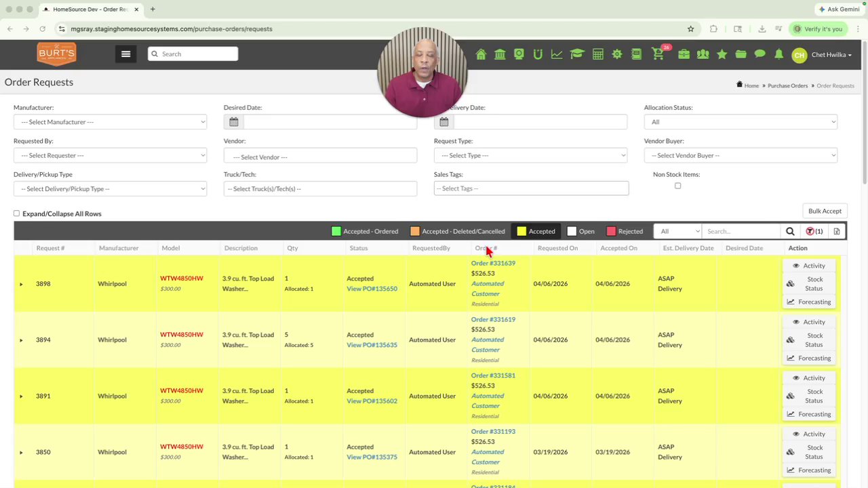
Task: Open the settings gear icon in navbar
Action: click(x=617, y=54)
